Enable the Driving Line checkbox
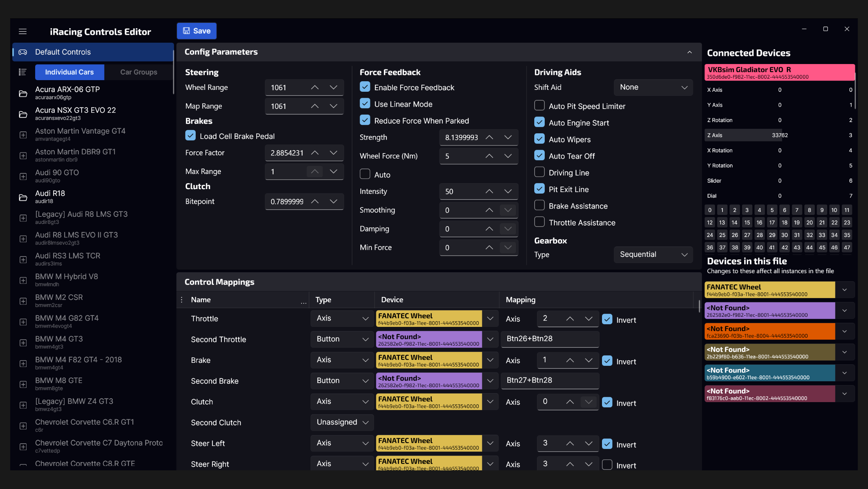This screenshot has width=868, height=489. tap(539, 172)
